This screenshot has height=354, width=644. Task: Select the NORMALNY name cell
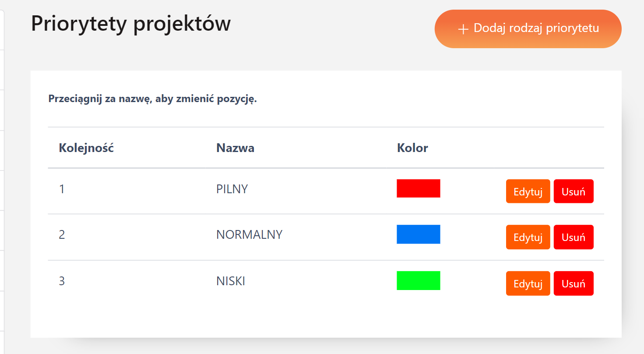249,235
